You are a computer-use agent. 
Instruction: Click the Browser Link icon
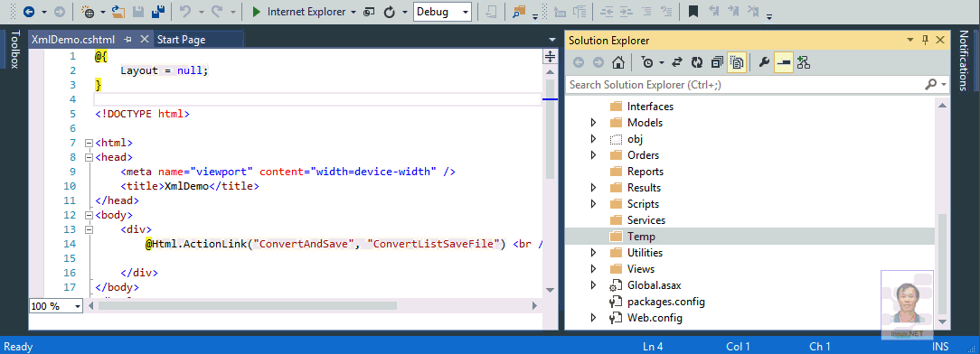click(370, 12)
